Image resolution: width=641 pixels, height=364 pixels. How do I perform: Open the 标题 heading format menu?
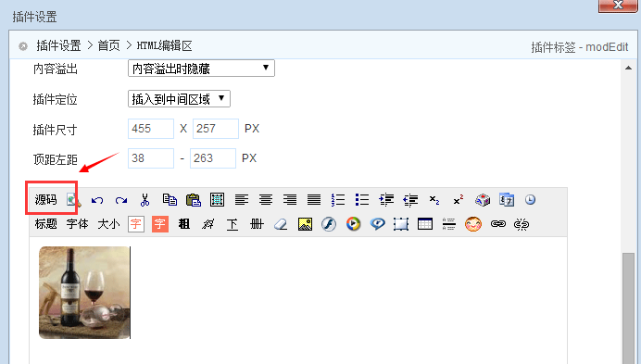[45, 224]
